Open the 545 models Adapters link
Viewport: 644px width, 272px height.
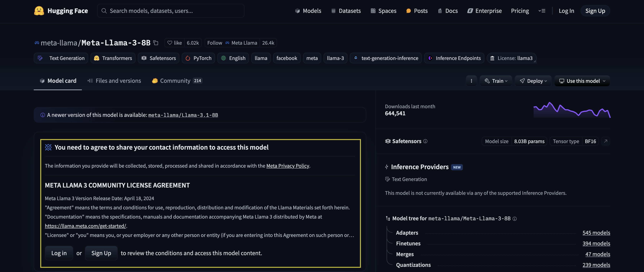pos(596,233)
